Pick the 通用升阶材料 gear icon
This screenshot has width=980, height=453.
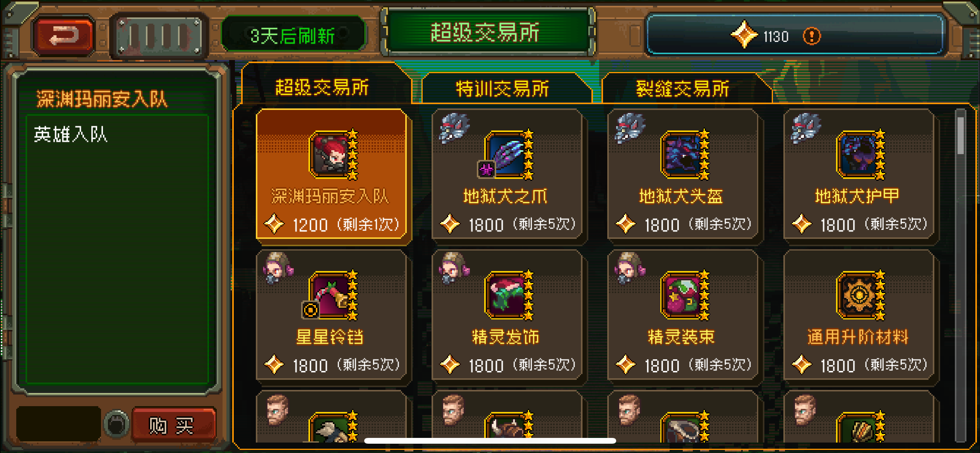(858, 295)
